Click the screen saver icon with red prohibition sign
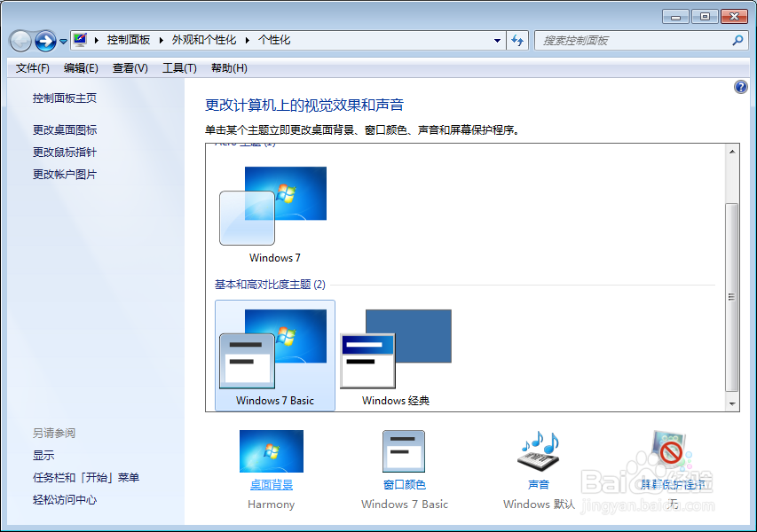Viewport: 757px width, 532px height. [670, 450]
